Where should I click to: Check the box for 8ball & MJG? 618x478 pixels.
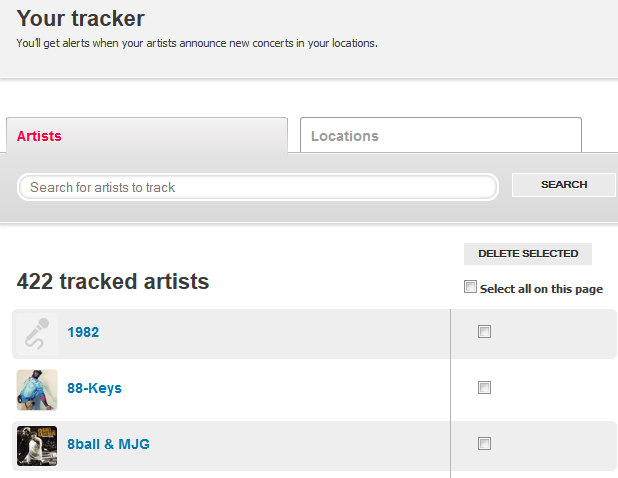click(x=484, y=444)
